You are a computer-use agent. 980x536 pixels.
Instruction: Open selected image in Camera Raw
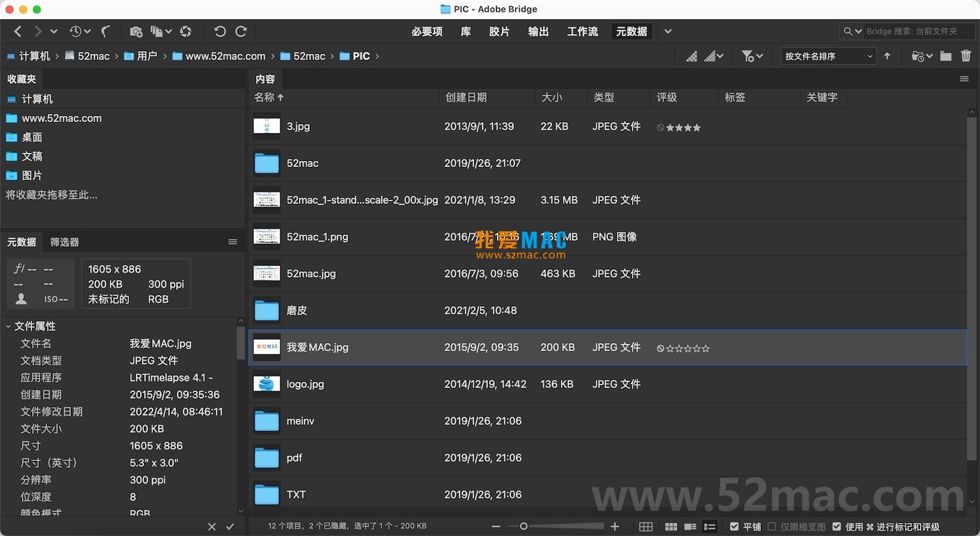point(186,31)
